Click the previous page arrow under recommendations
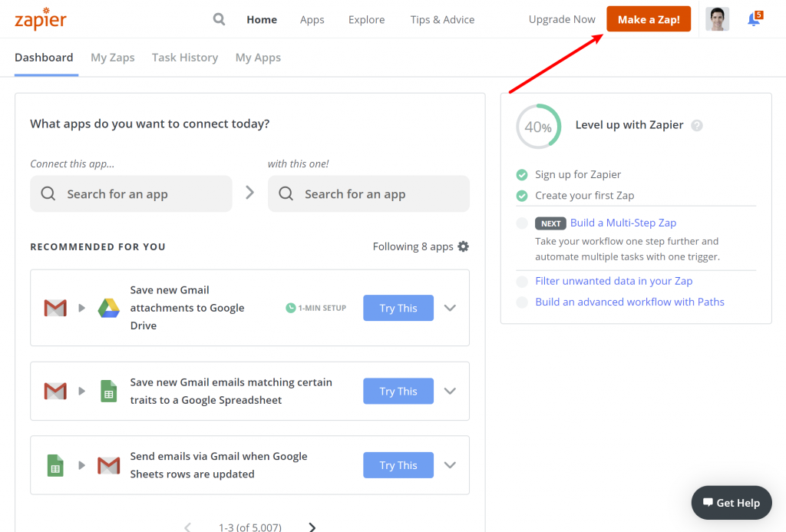 [x=187, y=527]
